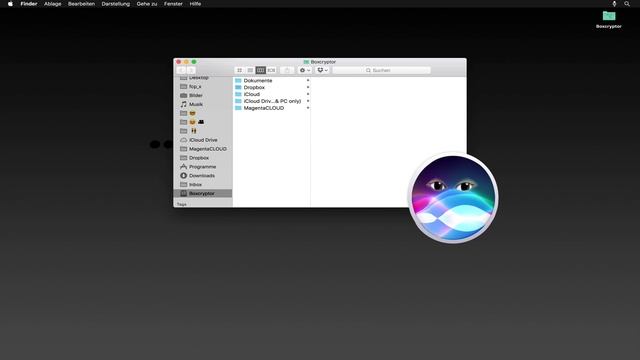Select sidebar folder with two-person emoji
640x360 pixels.
tap(203, 131)
